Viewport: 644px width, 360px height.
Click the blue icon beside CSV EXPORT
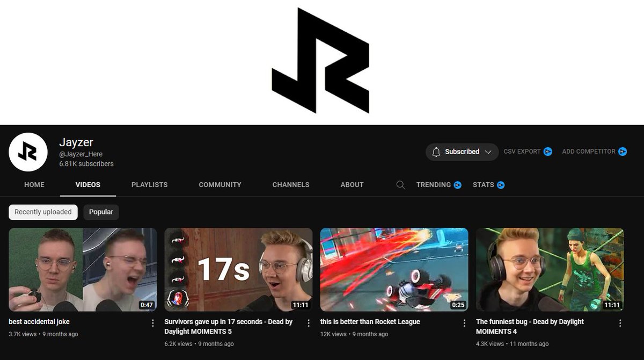(x=548, y=152)
